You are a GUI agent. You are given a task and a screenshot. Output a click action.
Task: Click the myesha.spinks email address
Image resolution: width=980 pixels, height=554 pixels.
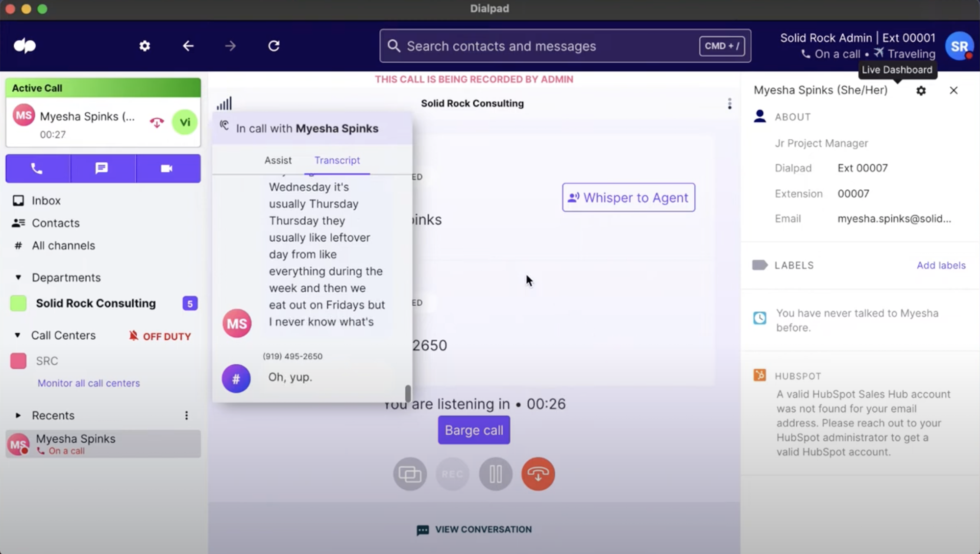[894, 219]
